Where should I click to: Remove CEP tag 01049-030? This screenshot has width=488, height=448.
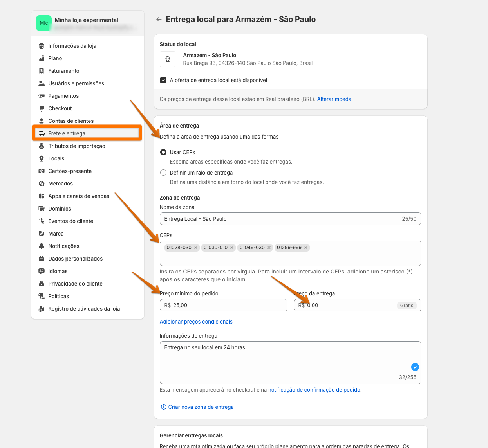(269, 248)
